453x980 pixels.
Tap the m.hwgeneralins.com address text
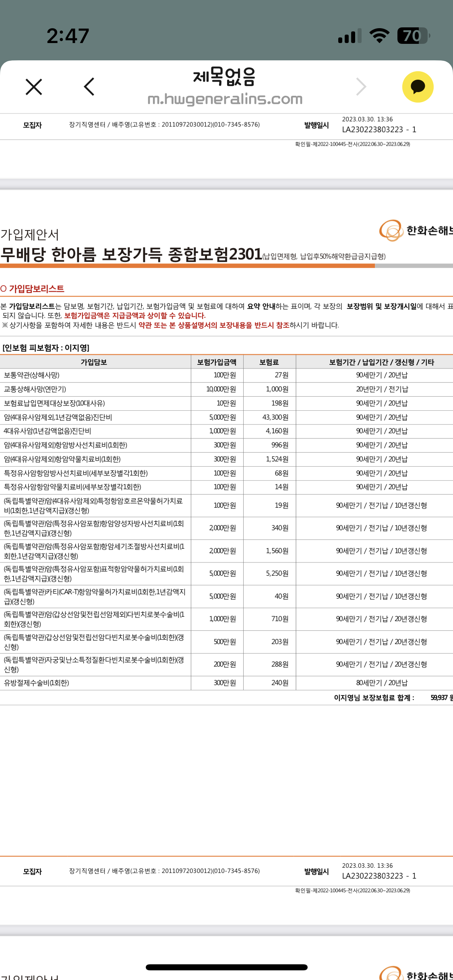click(225, 99)
